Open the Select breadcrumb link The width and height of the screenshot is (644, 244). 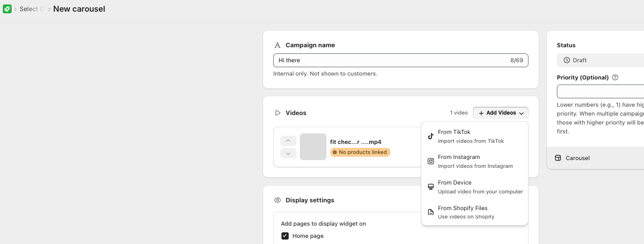click(x=32, y=9)
